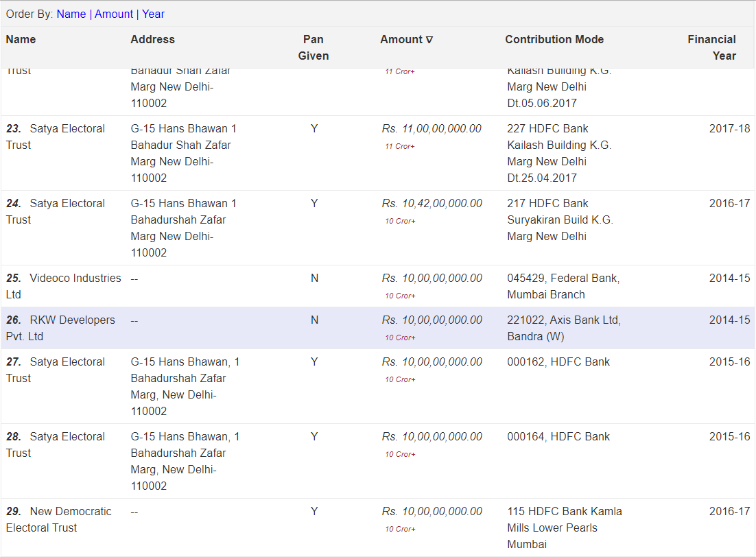756x557 pixels.
Task: Select New Democratic Trust financial year 2016-17
Action: [729, 512]
